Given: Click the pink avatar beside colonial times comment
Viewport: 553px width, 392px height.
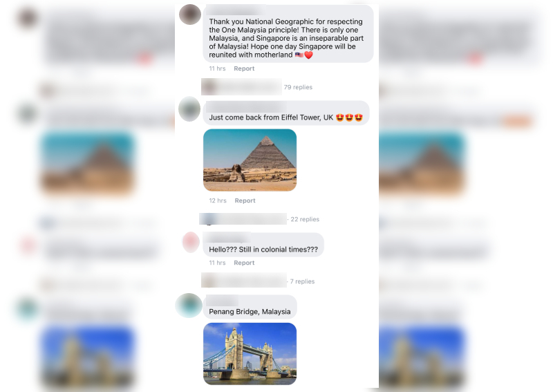Looking at the screenshot, I should (191, 243).
